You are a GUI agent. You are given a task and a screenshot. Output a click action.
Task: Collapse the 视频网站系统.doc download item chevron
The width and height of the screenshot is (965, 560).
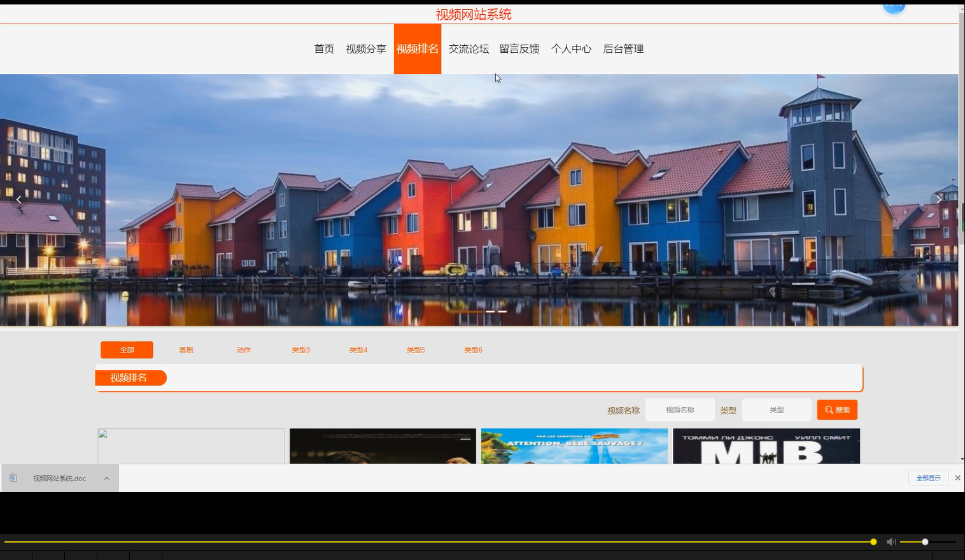(107, 477)
